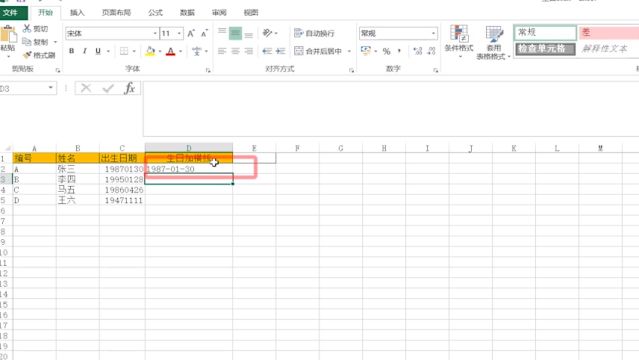
Task: Open the font name dropdown
Action: pos(155,33)
